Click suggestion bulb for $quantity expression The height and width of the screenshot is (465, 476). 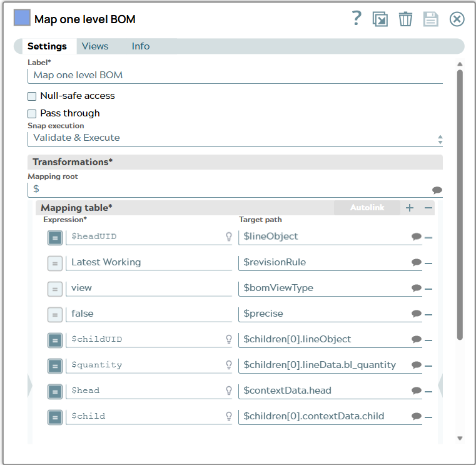[x=229, y=365]
